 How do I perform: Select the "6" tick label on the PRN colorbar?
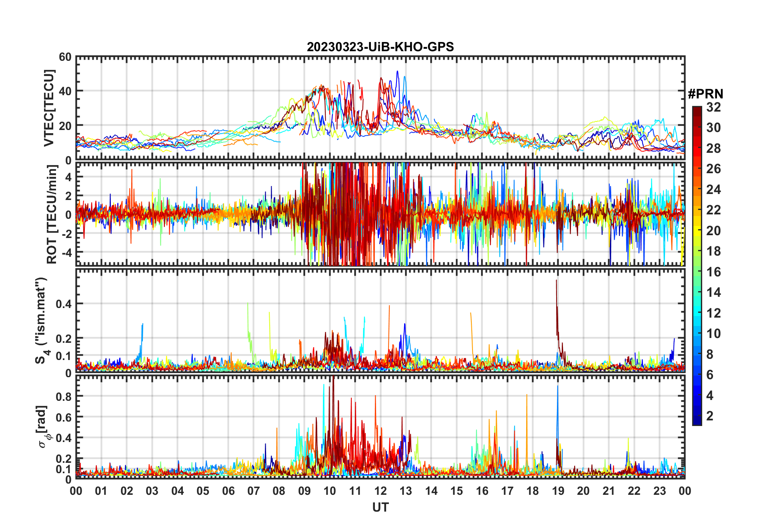click(x=710, y=375)
